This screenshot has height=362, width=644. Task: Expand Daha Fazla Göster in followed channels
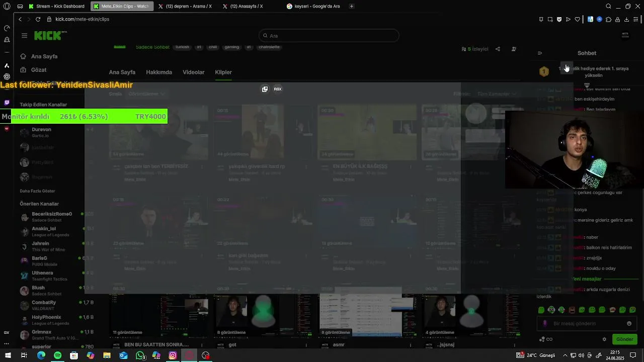click(x=37, y=191)
